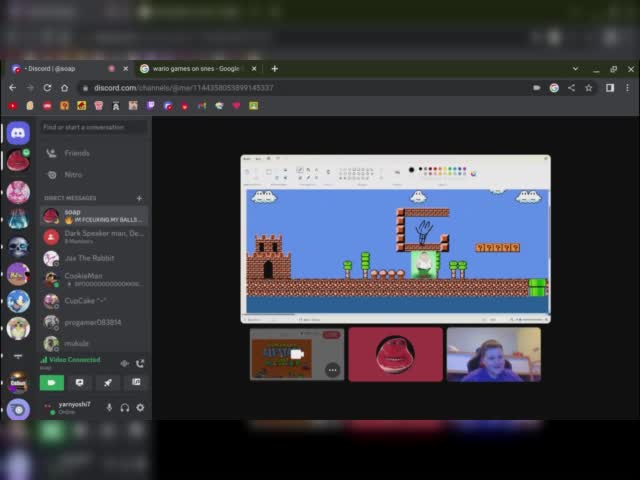This screenshot has height=480, width=640.
Task: Click the Video Connected status text
Action: coord(74,360)
